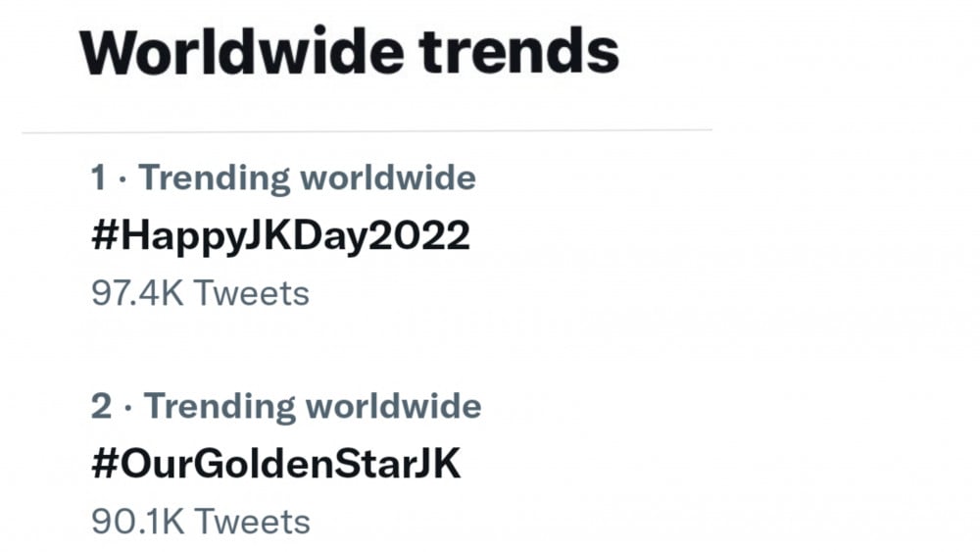Select the rank number 1 label
The width and height of the screenshot is (980, 552).
pyautogui.click(x=98, y=177)
